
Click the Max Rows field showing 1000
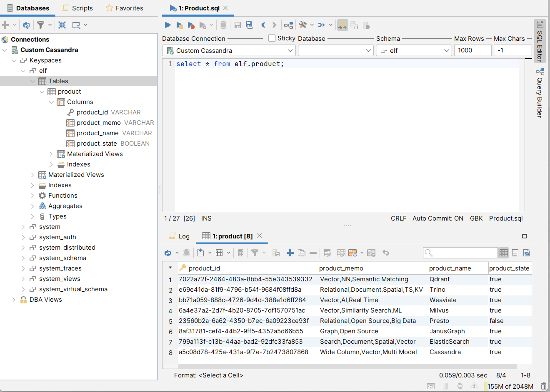[473, 50]
